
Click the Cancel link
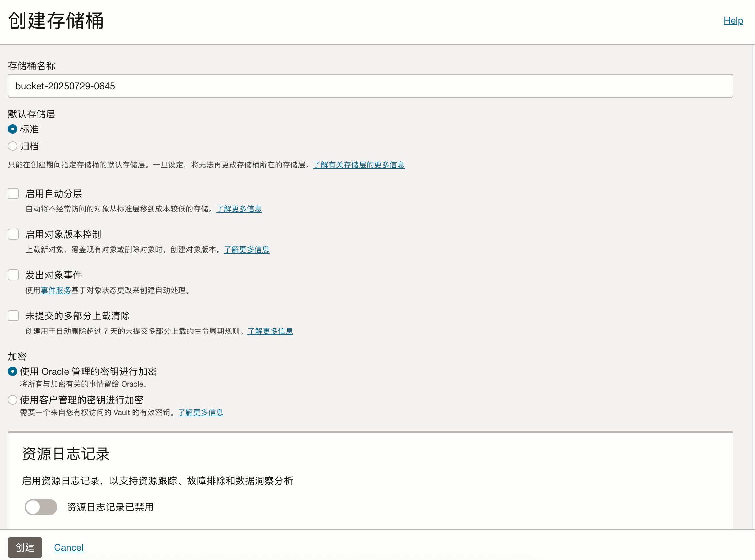coord(69,547)
